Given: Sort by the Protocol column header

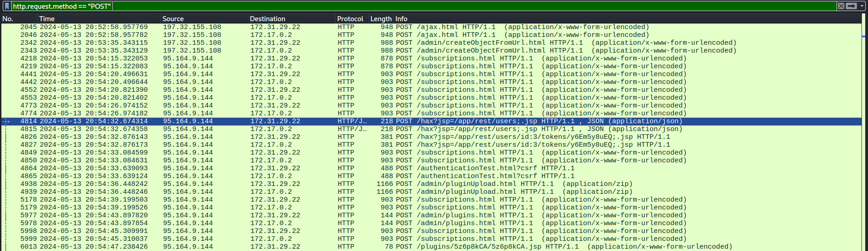Looking at the screenshot, I should (352, 19).
